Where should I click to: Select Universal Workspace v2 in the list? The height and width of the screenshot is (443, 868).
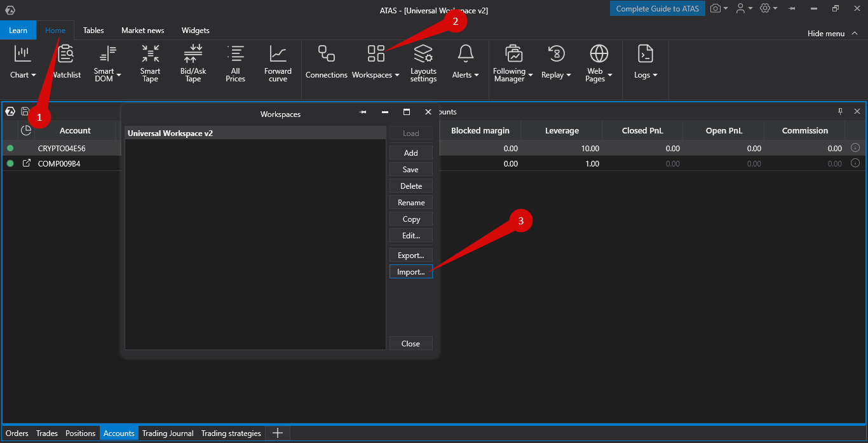(255, 133)
